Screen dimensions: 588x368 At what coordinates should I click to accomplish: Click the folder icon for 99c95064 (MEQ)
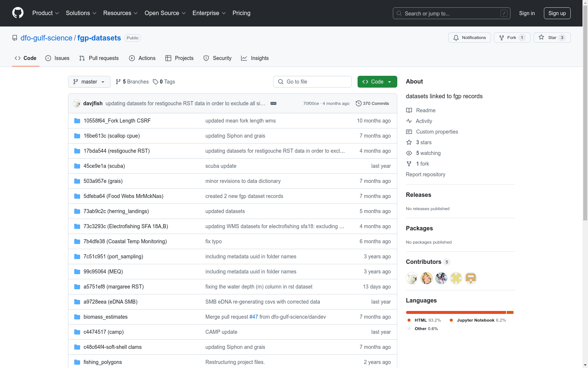[77, 272]
